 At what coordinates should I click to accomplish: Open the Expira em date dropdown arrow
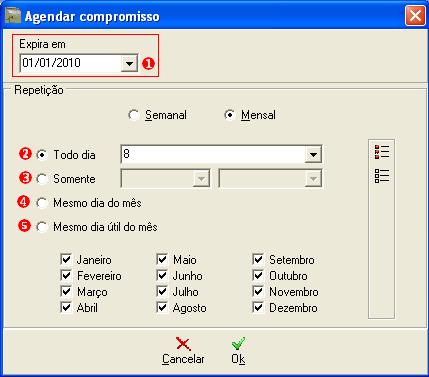click(129, 63)
